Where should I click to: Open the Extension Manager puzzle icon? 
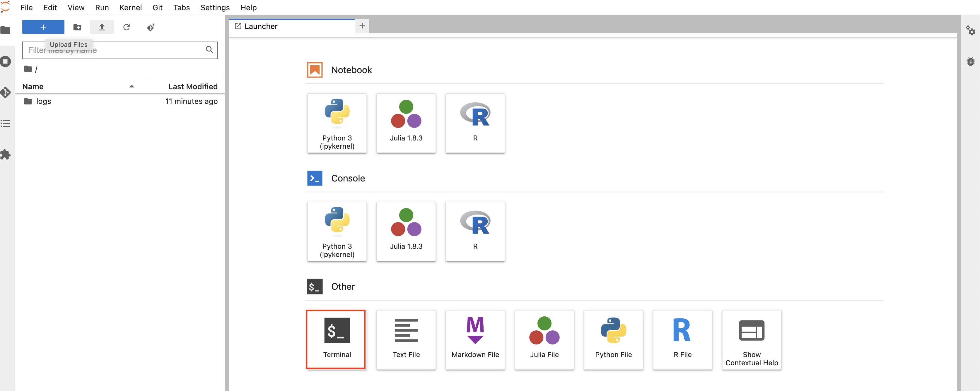(x=6, y=155)
